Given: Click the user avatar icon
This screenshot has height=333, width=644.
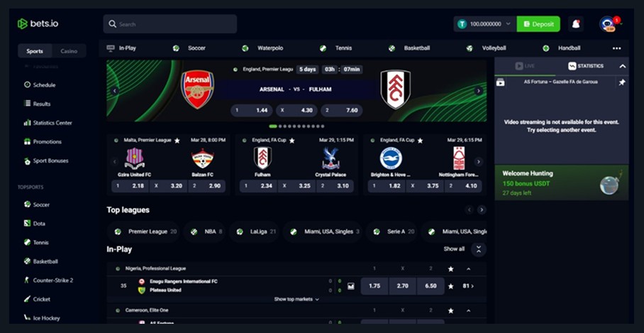Looking at the screenshot, I should point(606,24).
